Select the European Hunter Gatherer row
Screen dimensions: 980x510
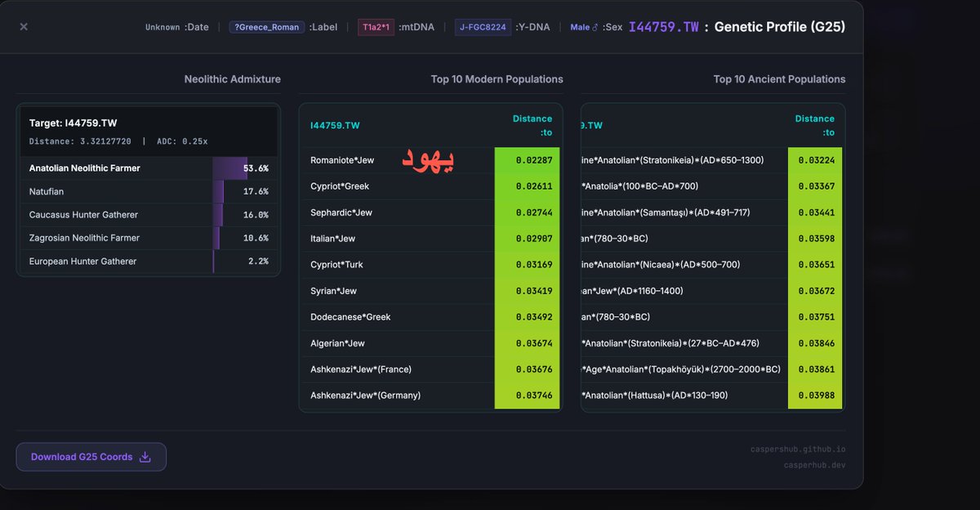click(148, 262)
